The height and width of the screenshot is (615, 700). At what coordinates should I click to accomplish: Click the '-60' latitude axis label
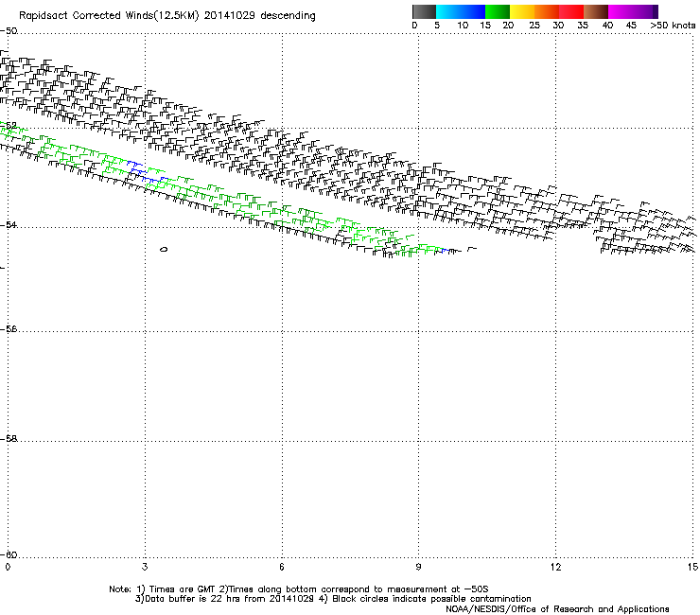(x=9, y=554)
